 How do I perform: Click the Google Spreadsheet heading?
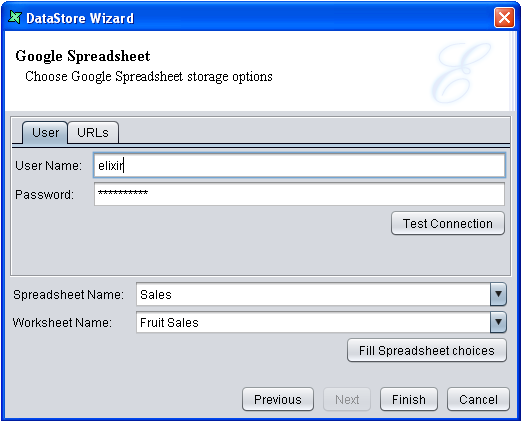(x=83, y=56)
